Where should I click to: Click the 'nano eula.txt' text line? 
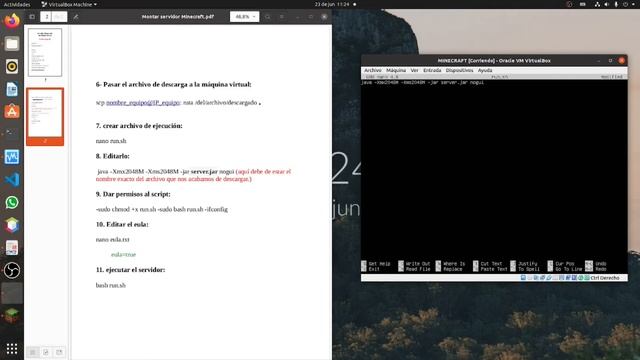112,239
